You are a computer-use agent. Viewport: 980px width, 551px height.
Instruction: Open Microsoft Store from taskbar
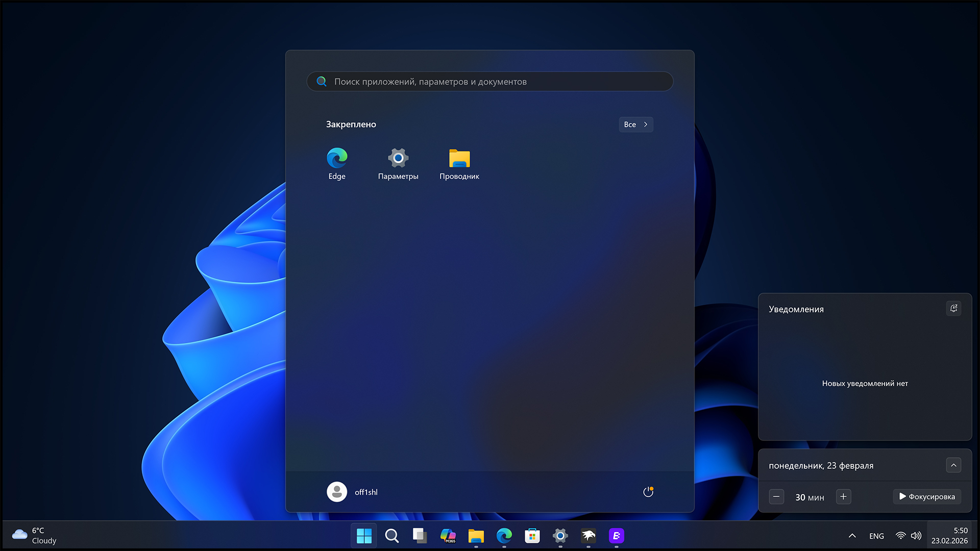532,536
